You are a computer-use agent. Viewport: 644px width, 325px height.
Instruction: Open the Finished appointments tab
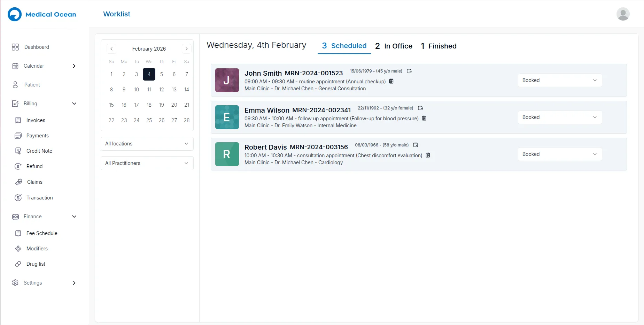438,46
